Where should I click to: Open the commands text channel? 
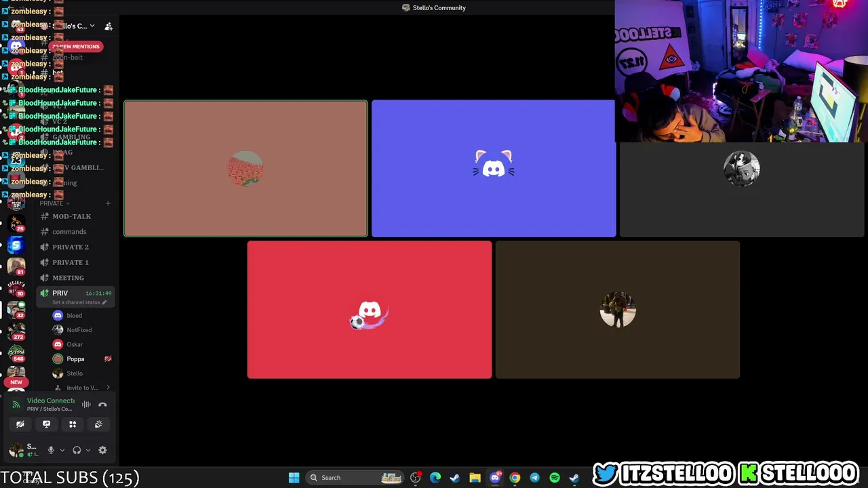pyautogui.click(x=75, y=232)
